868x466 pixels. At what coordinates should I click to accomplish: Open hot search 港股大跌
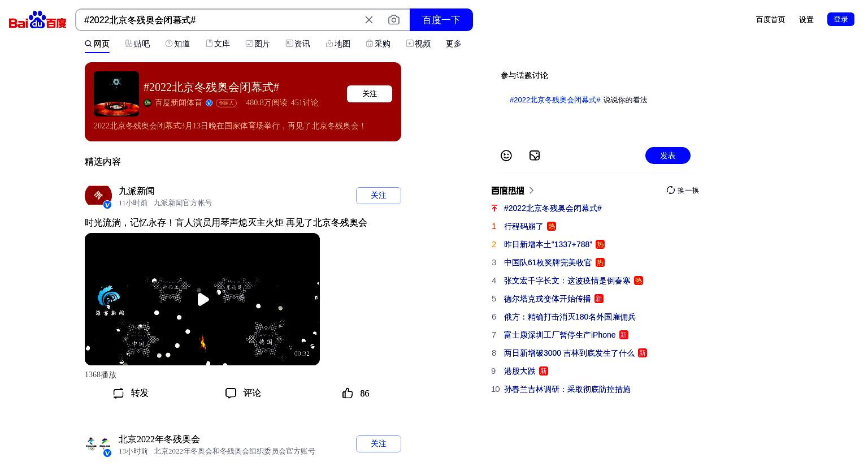point(520,371)
